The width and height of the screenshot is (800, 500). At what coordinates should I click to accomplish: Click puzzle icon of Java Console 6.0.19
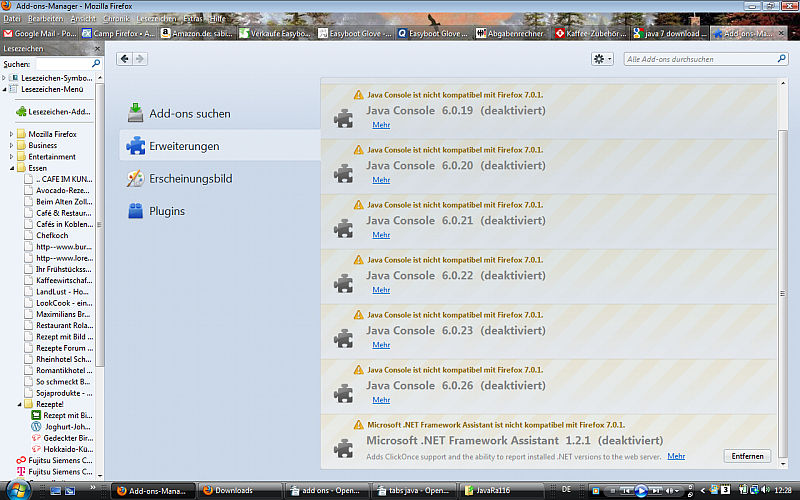tap(343, 119)
